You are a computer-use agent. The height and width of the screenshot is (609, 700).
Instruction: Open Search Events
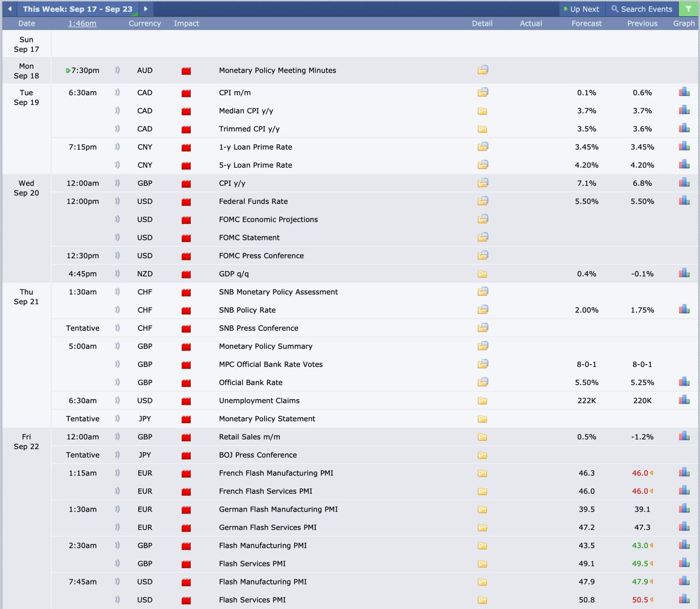click(x=642, y=9)
